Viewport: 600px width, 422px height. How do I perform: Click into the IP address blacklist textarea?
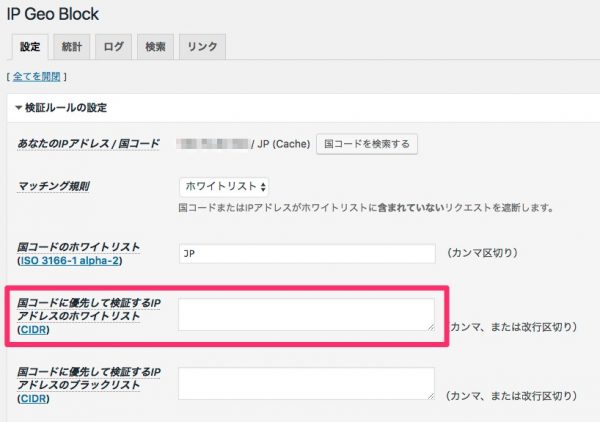(x=306, y=384)
